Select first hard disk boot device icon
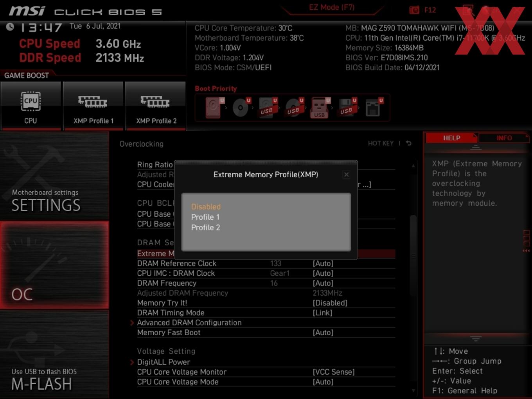532x399 pixels. point(214,108)
